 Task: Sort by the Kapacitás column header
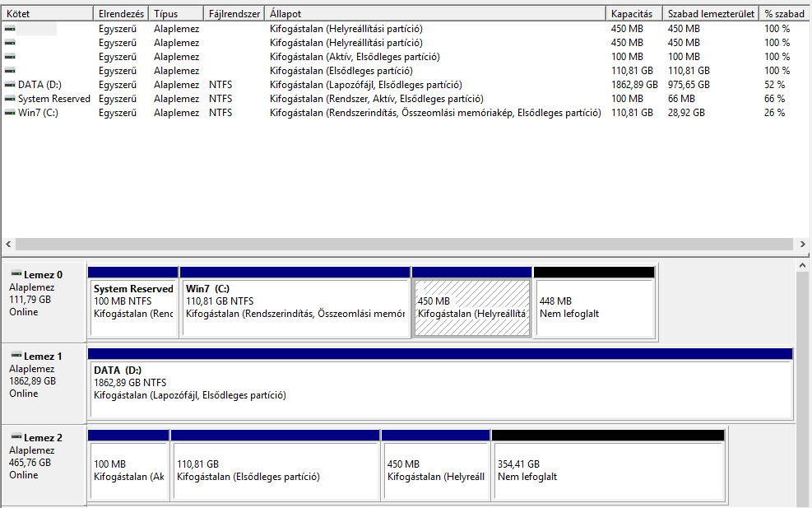click(633, 14)
